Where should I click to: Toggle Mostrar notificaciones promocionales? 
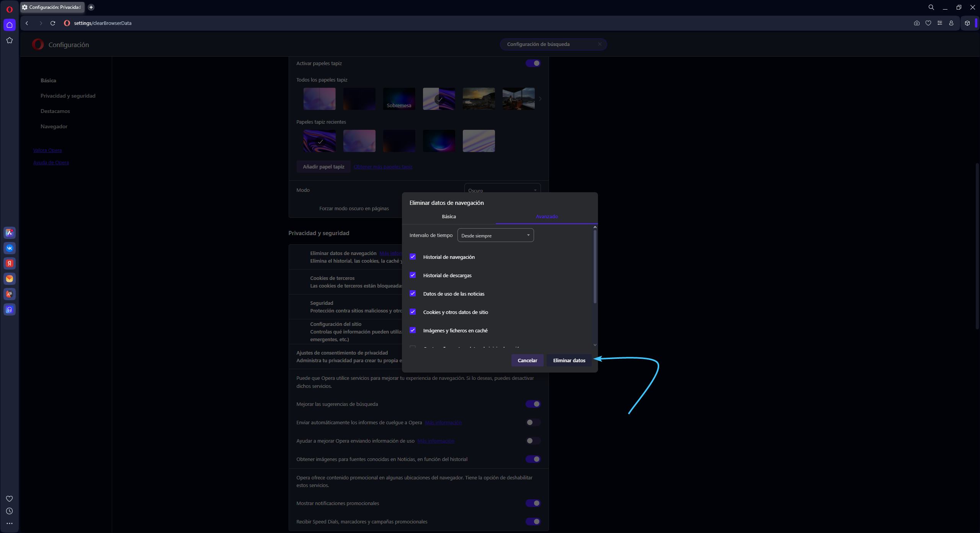[x=533, y=503]
